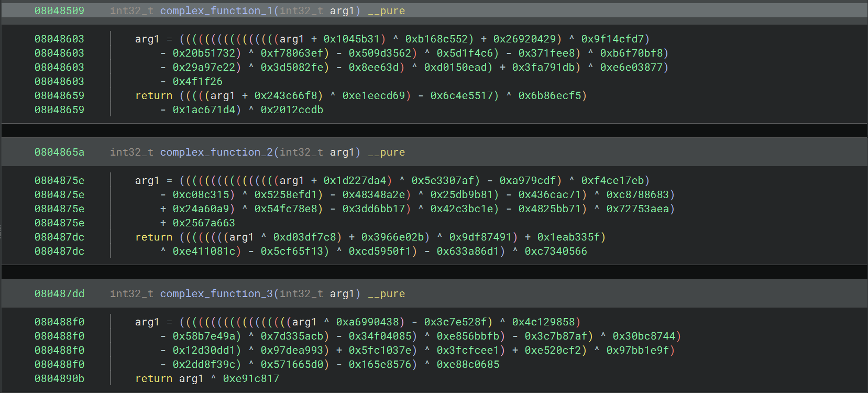Click arg1 parameter in complex_function_1 header
The height and width of the screenshot is (393, 868).
342,11
